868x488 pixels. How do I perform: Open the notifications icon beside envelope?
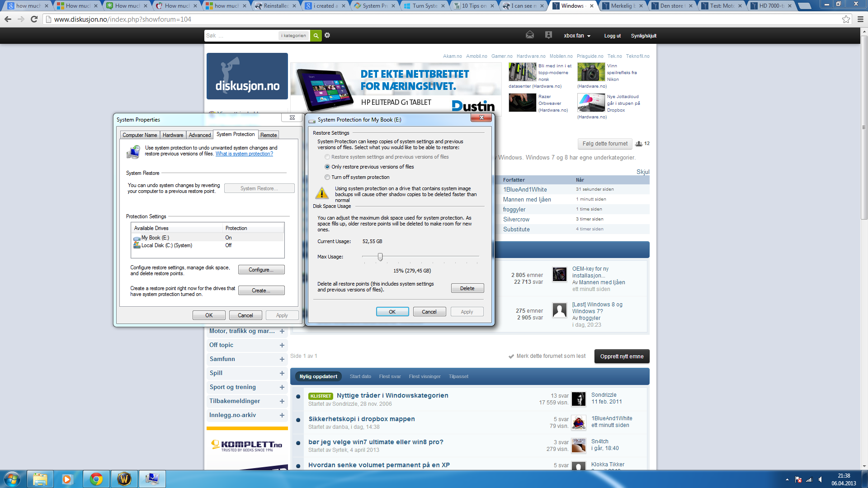point(548,35)
